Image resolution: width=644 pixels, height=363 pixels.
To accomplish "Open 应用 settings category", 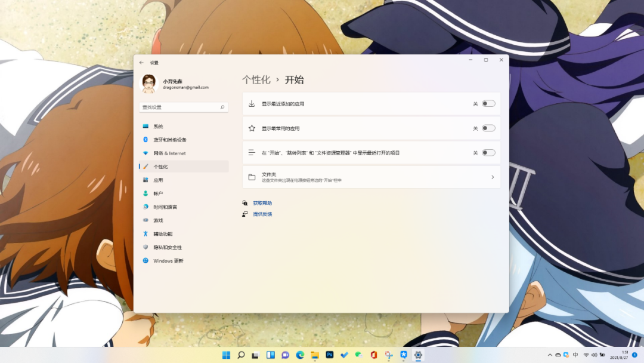I will coord(184,180).
